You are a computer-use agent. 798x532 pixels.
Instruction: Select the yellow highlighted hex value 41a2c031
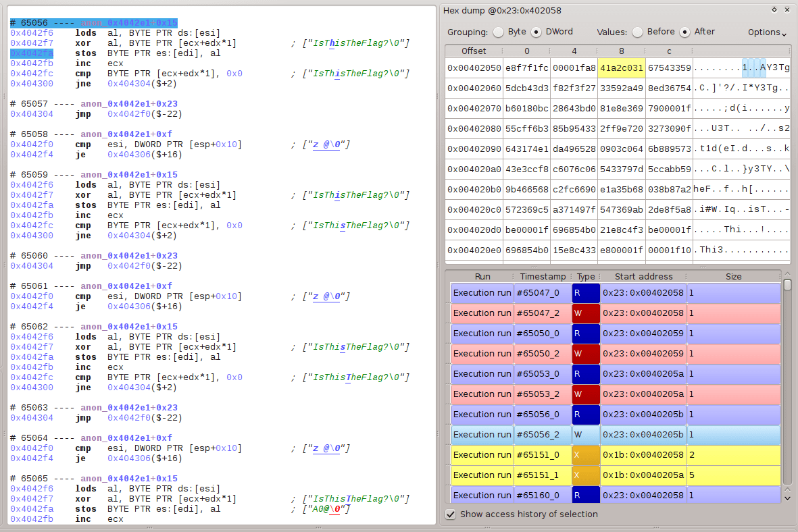pyautogui.click(x=621, y=68)
